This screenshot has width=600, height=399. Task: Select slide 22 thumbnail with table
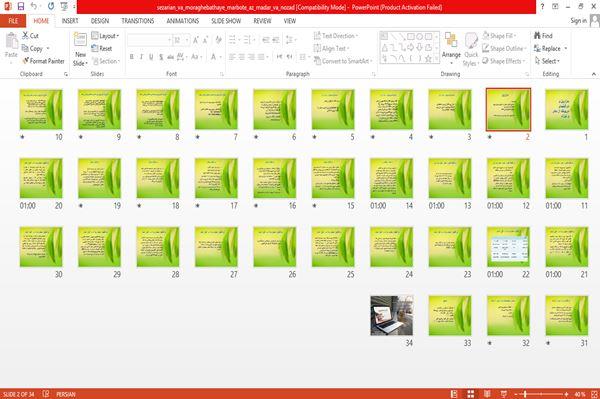[x=508, y=247]
